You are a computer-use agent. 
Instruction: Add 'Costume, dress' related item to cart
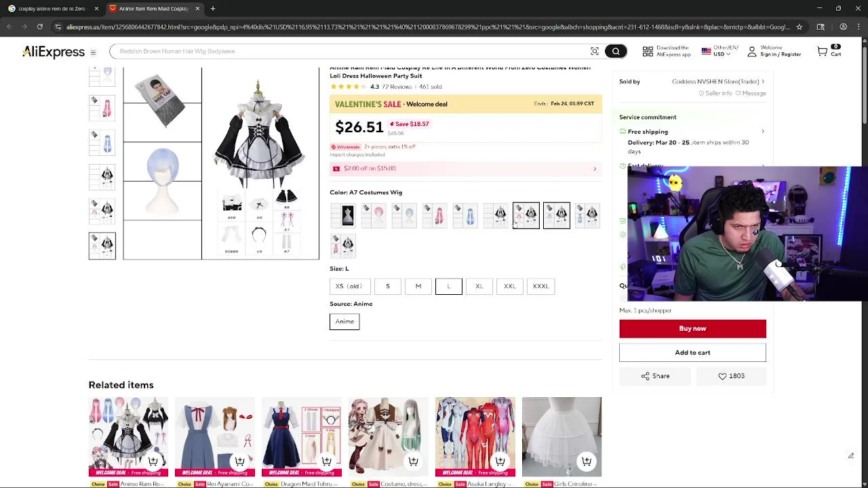click(413, 462)
